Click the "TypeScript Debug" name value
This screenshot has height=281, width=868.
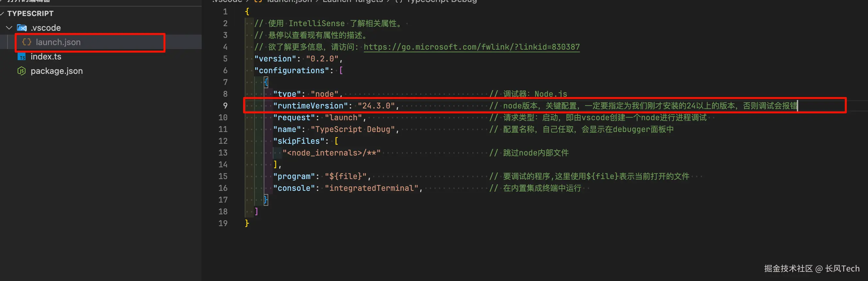[352, 129]
